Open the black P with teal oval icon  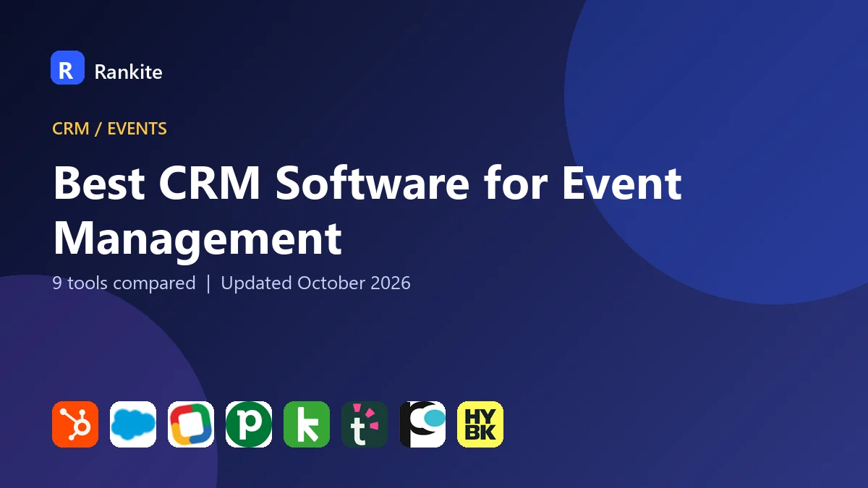click(422, 424)
